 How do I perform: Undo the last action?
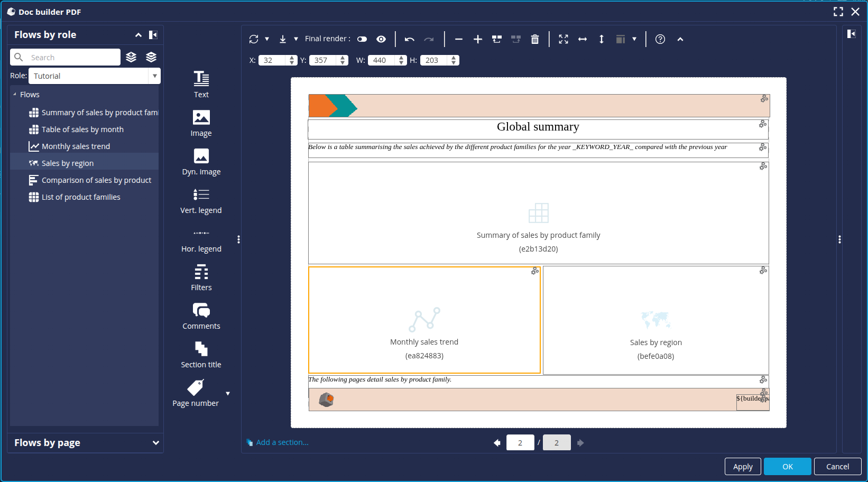(409, 39)
